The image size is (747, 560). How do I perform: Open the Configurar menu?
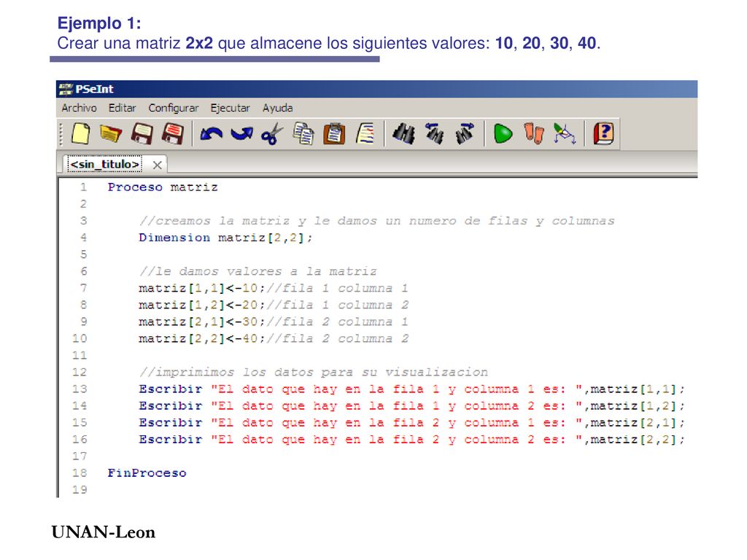click(x=174, y=108)
